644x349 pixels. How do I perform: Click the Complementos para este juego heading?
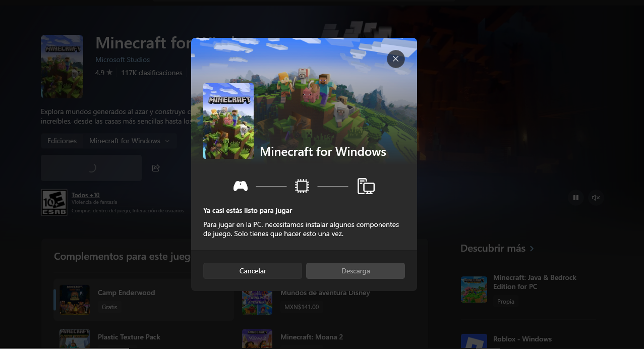click(123, 257)
